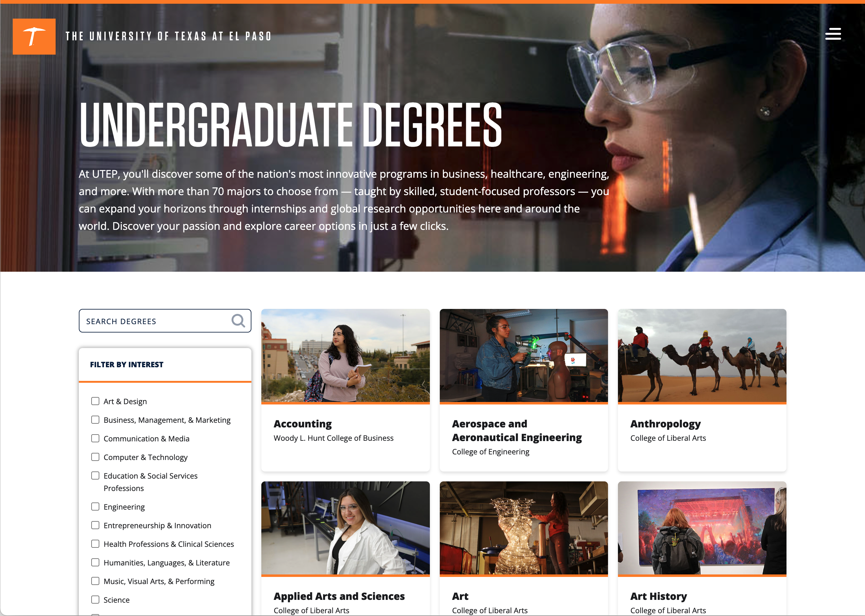Open Applied Arts and Sciences link

coord(339,596)
